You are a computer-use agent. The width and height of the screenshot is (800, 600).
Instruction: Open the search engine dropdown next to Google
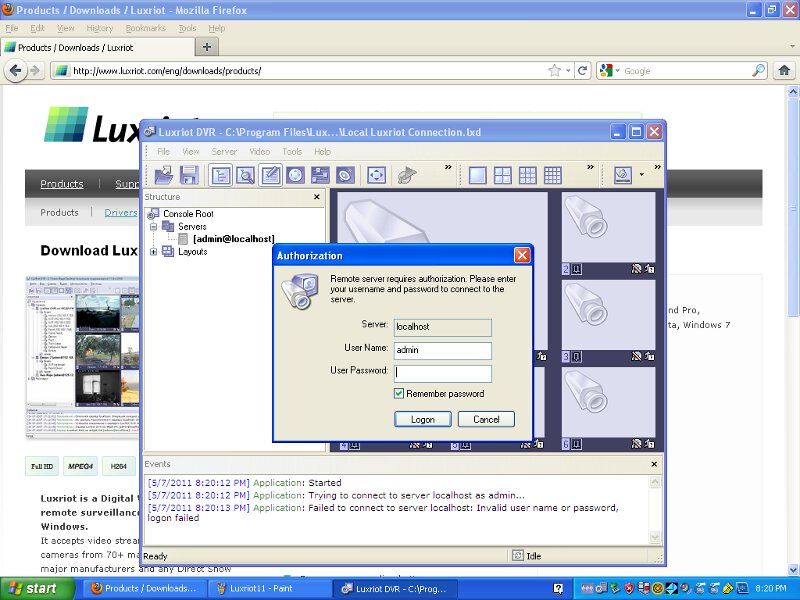click(617, 70)
